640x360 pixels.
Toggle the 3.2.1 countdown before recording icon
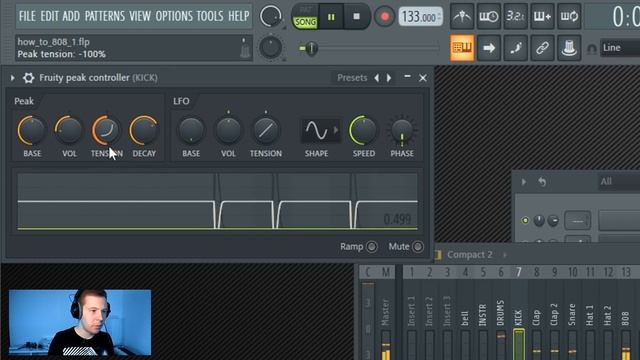pos(515,17)
